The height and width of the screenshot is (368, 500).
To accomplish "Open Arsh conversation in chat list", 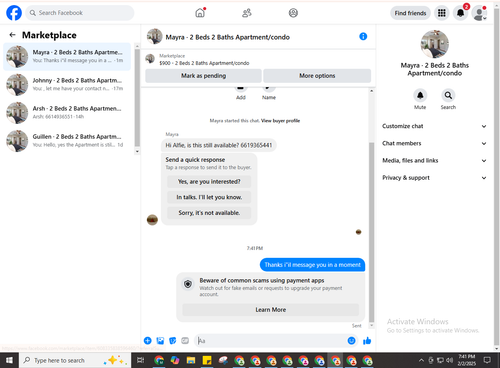I will [67, 112].
